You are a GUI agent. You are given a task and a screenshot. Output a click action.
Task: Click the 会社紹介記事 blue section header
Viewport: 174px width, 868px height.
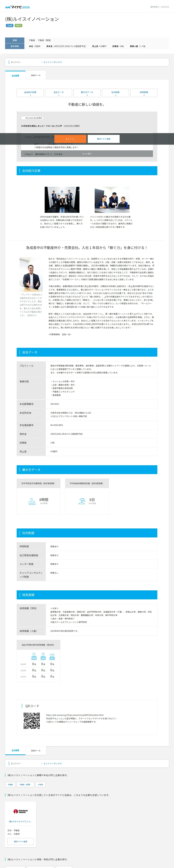[x=87, y=171]
